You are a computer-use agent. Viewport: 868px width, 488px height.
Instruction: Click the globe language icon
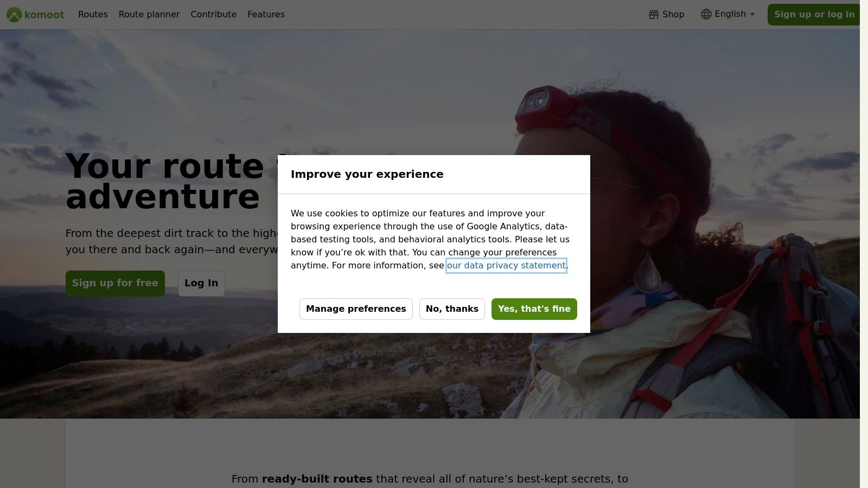pos(706,14)
